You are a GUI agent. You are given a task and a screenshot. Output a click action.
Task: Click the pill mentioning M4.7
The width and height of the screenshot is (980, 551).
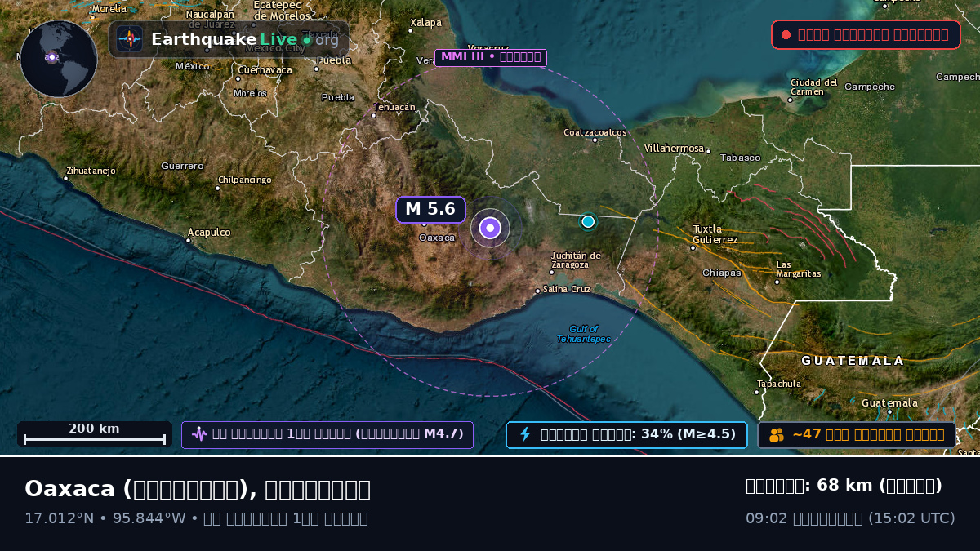tap(327, 434)
